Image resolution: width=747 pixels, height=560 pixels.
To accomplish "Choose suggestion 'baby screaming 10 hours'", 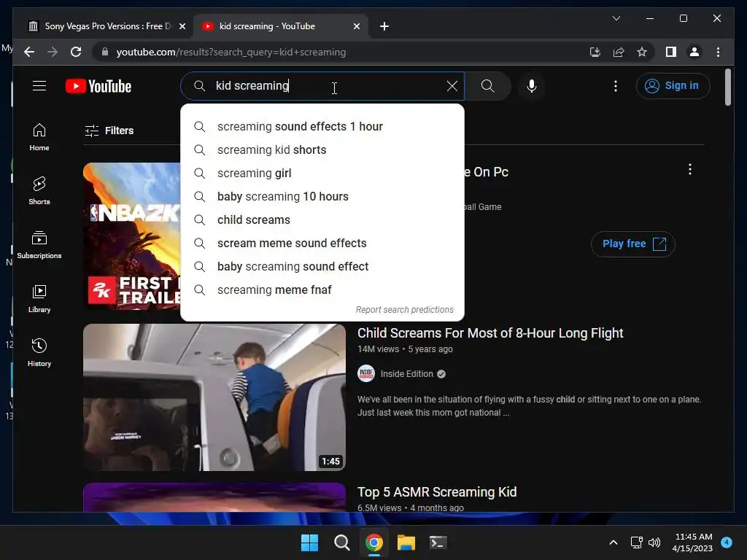I will pos(322,197).
